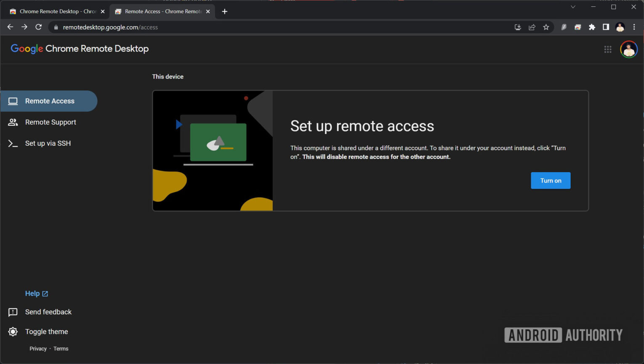
Task: Bookmark the page with the star icon
Action: click(x=546, y=27)
